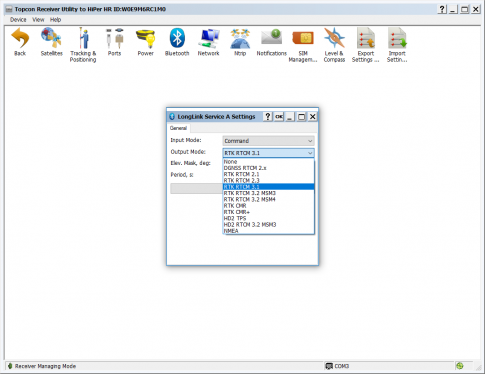
Task: Choose RTK RTCM 3.2 MSM3 option
Action: [268, 193]
